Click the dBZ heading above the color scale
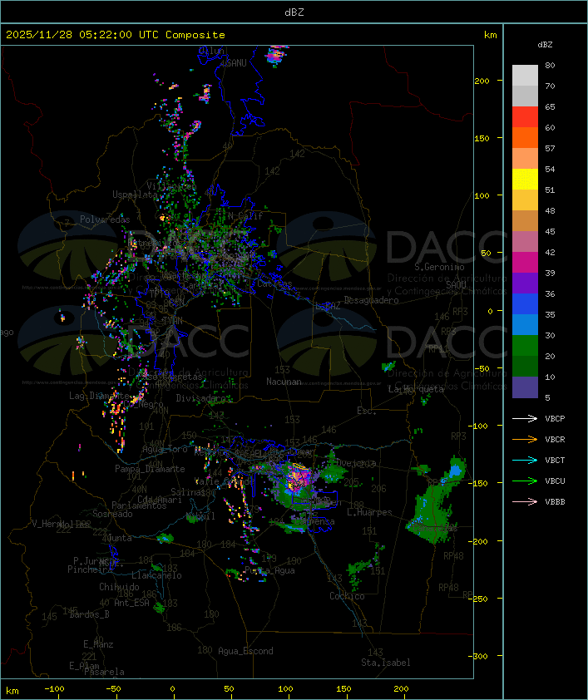 pos(545,45)
